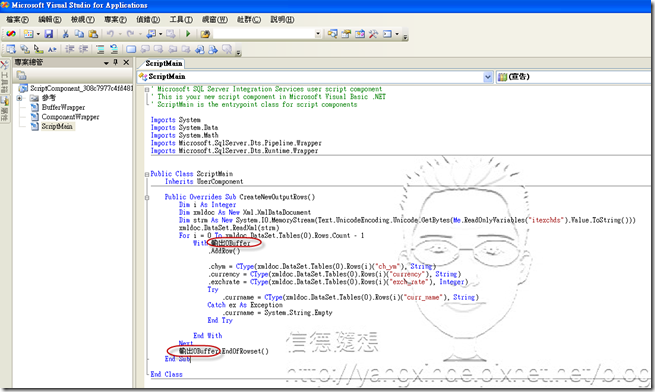
Task: Click the Navigate Forward icon
Action: [x=170, y=34]
